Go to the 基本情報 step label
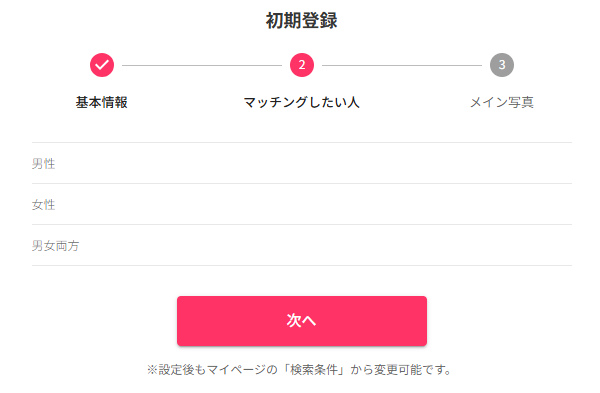The image size is (600, 393). tap(102, 102)
